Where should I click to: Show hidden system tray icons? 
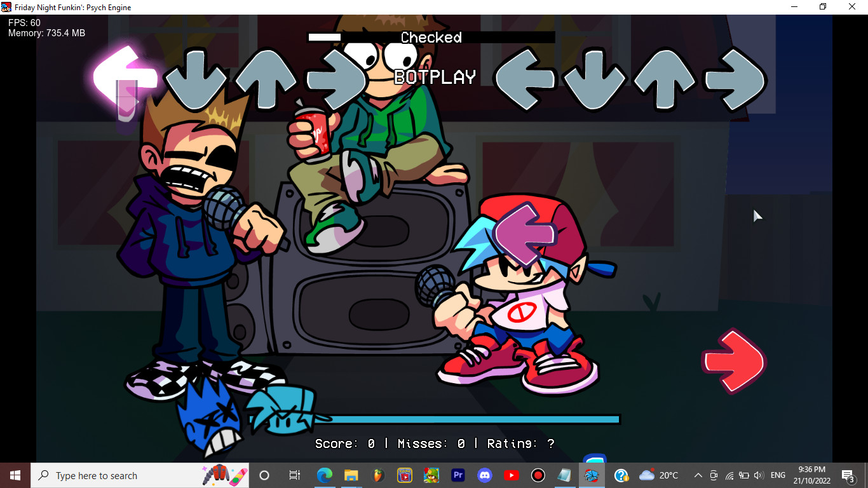click(698, 475)
